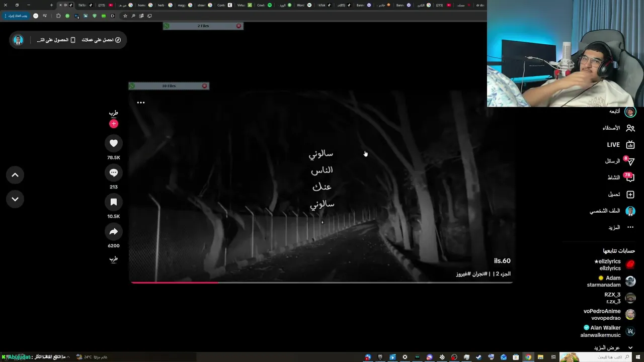The width and height of the screenshot is (644, 362).
Task: Open the profile avatar in top-left pill
Action: tap(18, 40)
